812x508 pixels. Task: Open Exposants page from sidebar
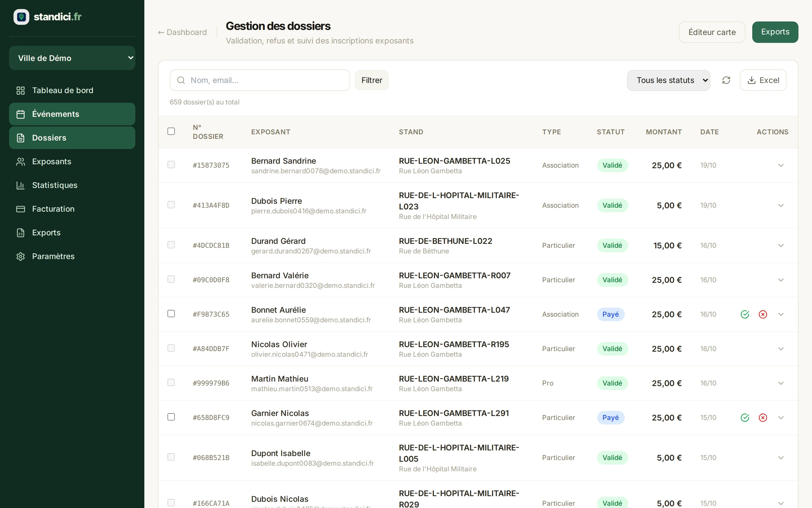[x=72, y=162]
